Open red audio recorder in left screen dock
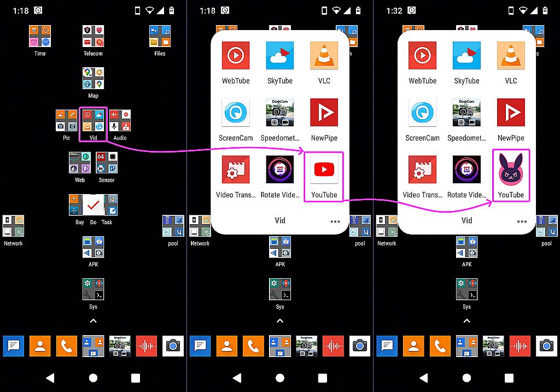560x392 pixels. [147, 346]
